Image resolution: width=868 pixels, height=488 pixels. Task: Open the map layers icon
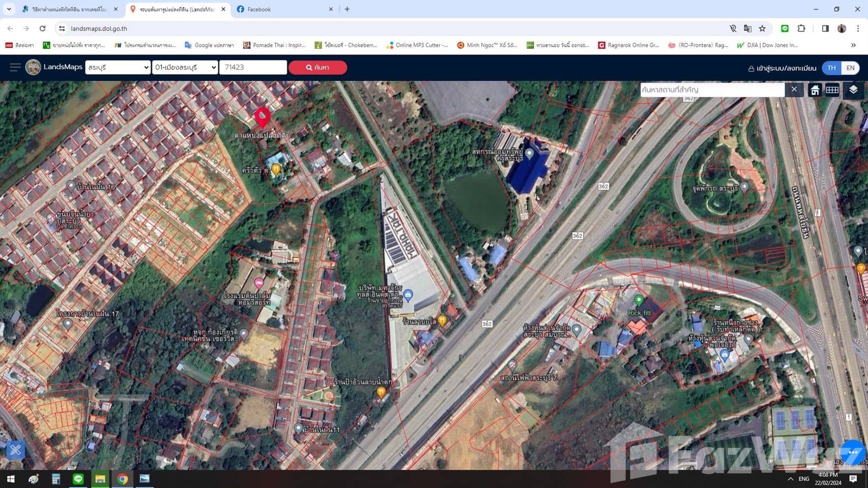pos(853,90)
